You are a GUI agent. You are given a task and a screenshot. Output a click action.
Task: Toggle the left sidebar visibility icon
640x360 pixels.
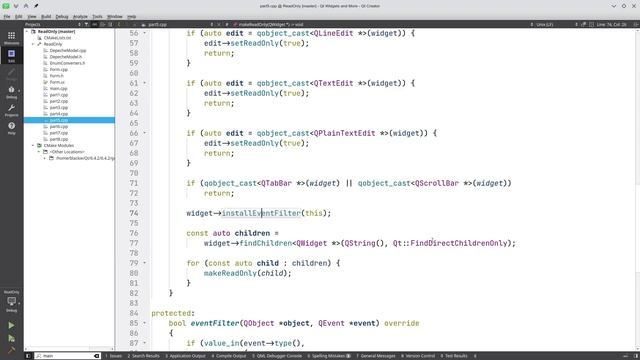click(28, 356)
